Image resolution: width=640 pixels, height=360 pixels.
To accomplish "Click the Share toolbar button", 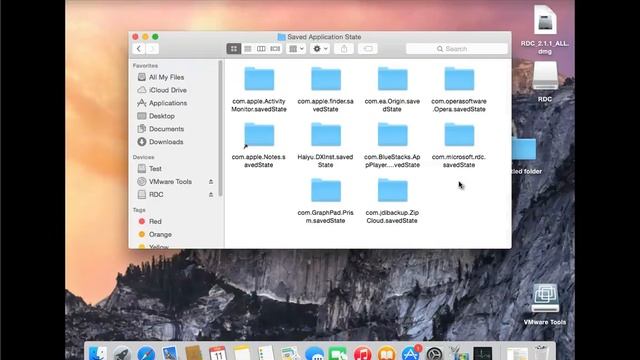I will point(344,49).
